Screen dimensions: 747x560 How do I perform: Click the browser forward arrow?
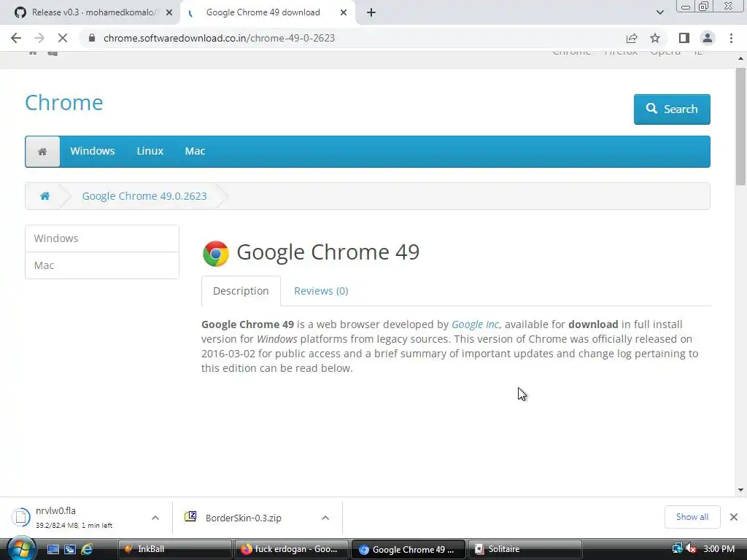[x=39, y=38]
